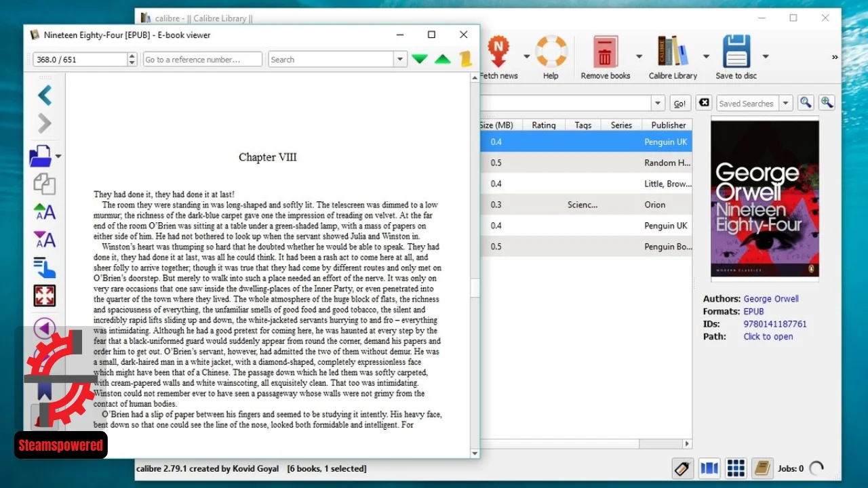The height and width of the screenshot is (488, 868).
Task: Click the page position field 368.0 / 651
Action: (80, 60)
